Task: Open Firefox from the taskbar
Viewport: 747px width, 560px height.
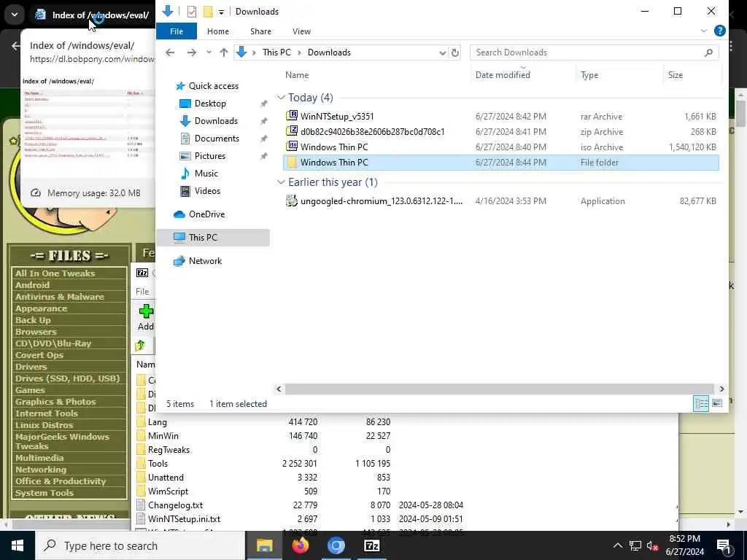Action: pyautogui.click(x=300, y=545)
